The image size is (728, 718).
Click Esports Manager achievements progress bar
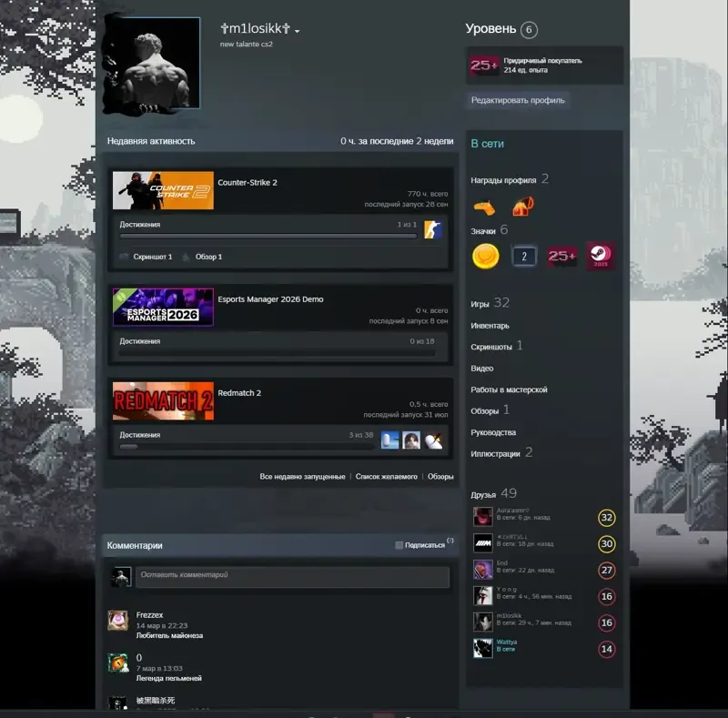click(x=278, y=353)
